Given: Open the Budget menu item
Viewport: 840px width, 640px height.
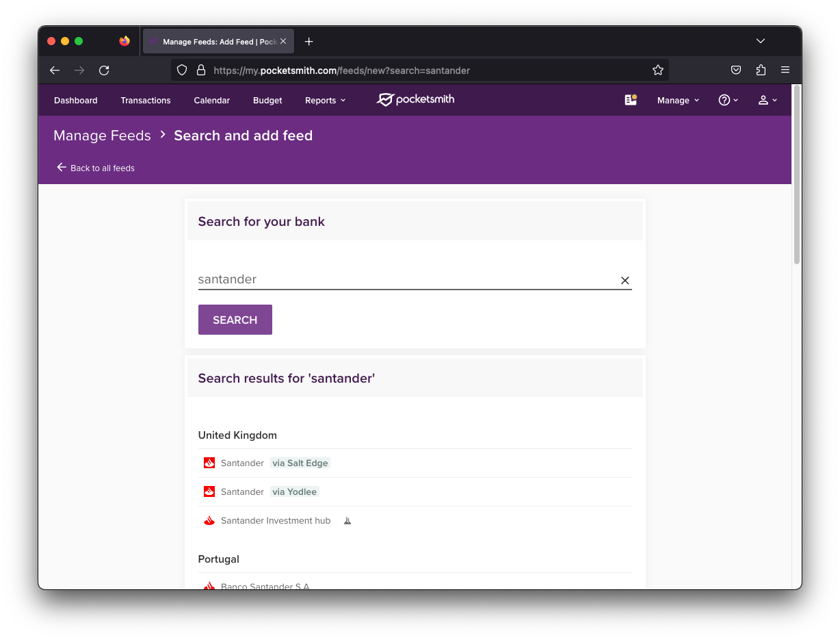Looking at the screenshot, I should click(x=267, y=101).
